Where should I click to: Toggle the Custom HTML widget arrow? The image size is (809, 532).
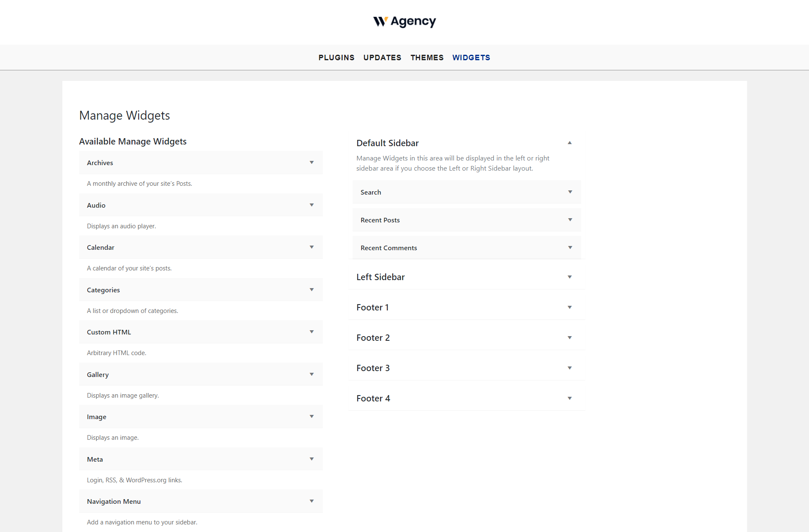coord(311,332)
